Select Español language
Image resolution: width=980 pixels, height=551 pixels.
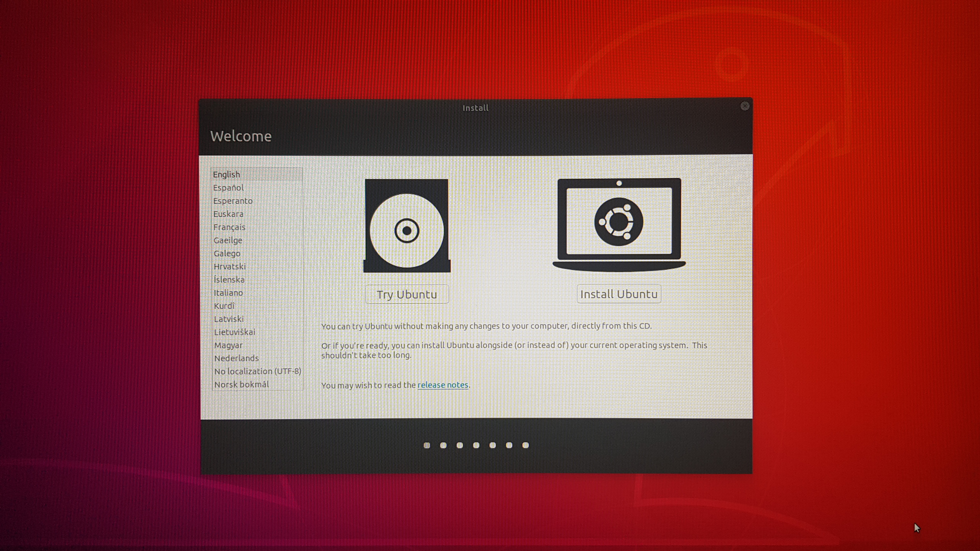[228, 188]
